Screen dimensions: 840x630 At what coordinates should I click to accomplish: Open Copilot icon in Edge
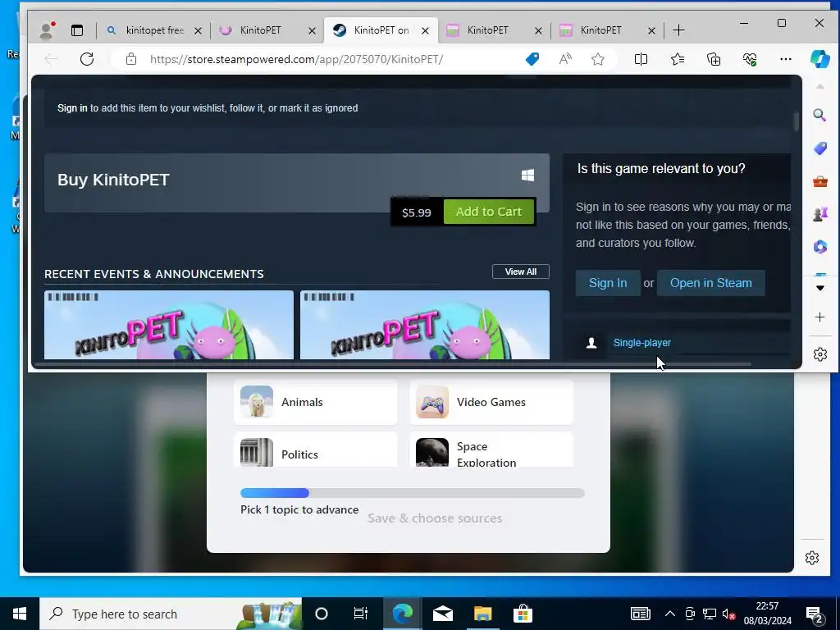[x=819, y=58]
